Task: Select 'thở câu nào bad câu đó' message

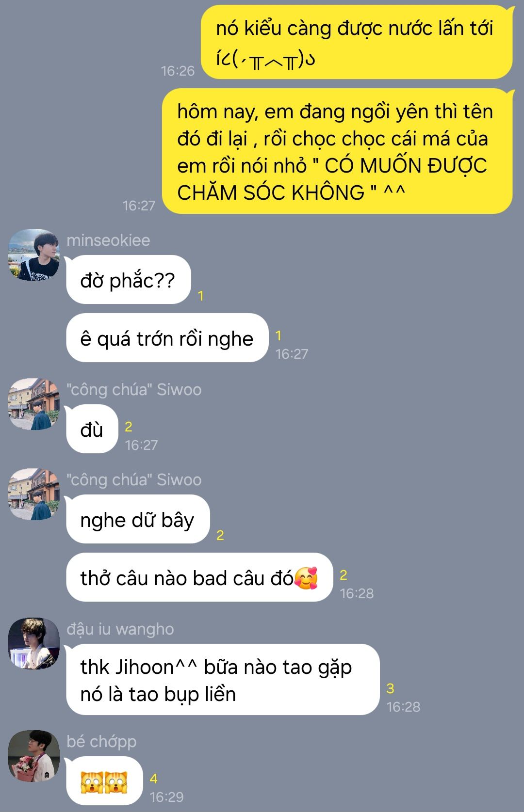Action: click(199, 577)
